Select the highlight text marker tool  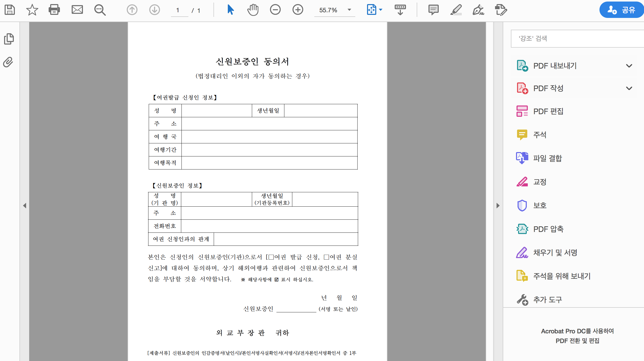pyautogui.click(x=456, y=10)
